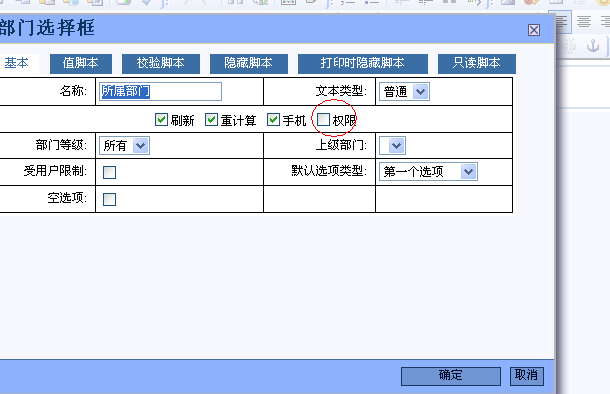
Task: Open the 值脚本 tab
Action: [x=81, y=63]
